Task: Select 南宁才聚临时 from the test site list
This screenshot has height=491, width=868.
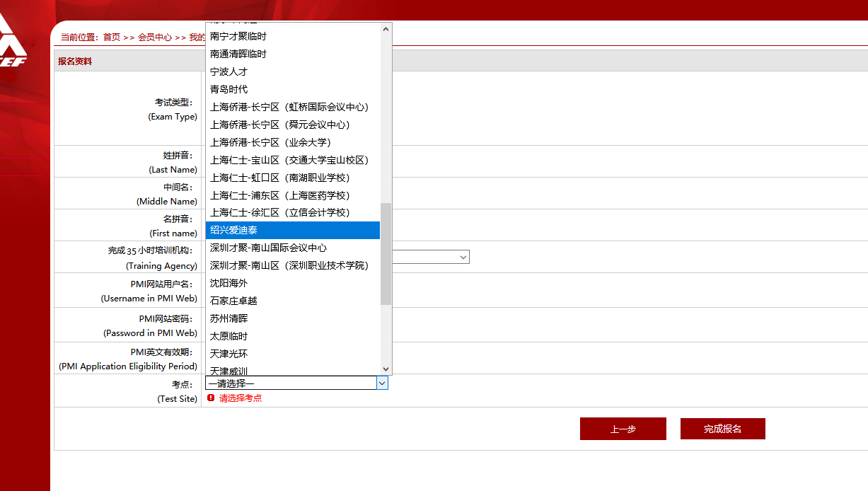Action: pyautogui.click(x=292, y=36)
